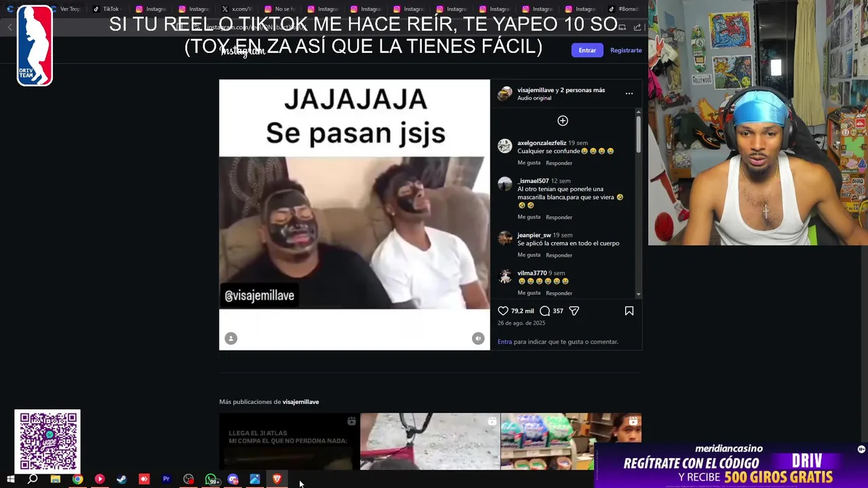Switch to the TikTok browser tab
868x488 pixels.
[x=106, y=9]
